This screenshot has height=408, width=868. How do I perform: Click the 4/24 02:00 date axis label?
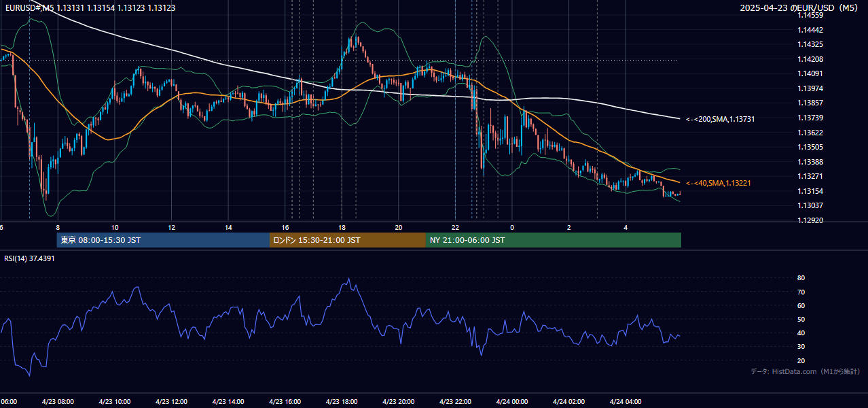click(x=569, y=402)
